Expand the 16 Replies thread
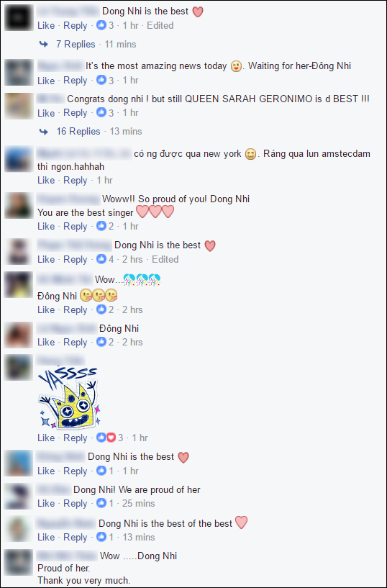The height and width of the screenshot is (588, 387). (78, 132)
